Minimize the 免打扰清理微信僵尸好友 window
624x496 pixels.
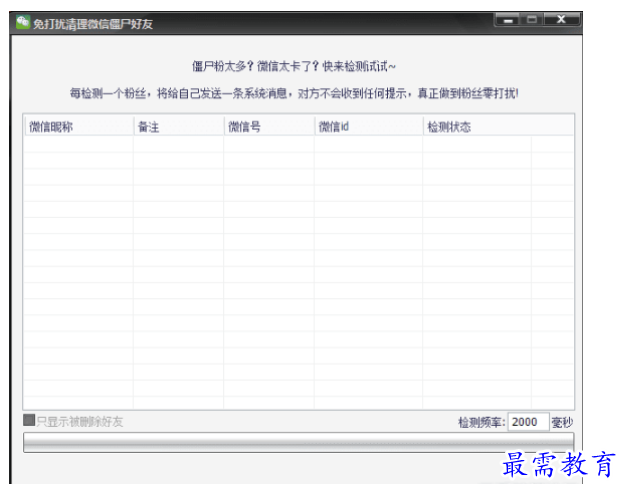pyautogui.click(x=507, y=20)
